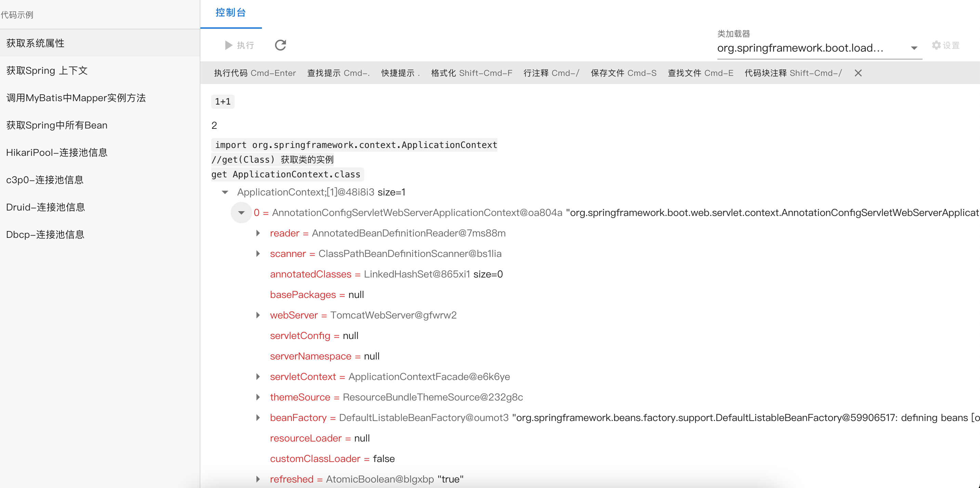Expand the beanFactory field node
Viewport: 980px width, 488px height.
pyautogui.click(x=258, y=418)
